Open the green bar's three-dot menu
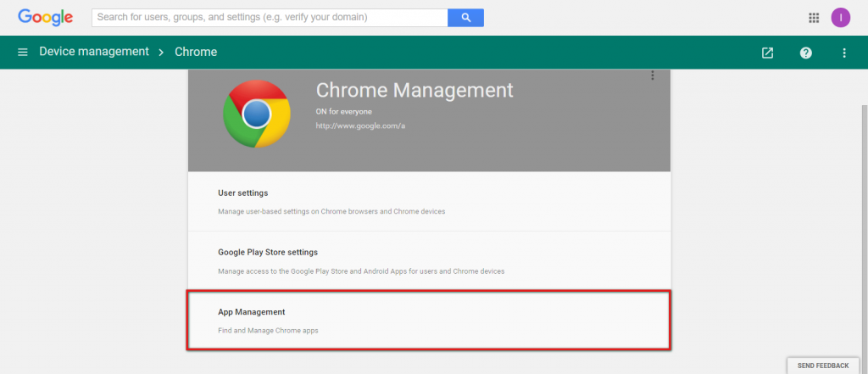This screenshot has height=374, width=868. click(844, 53)
